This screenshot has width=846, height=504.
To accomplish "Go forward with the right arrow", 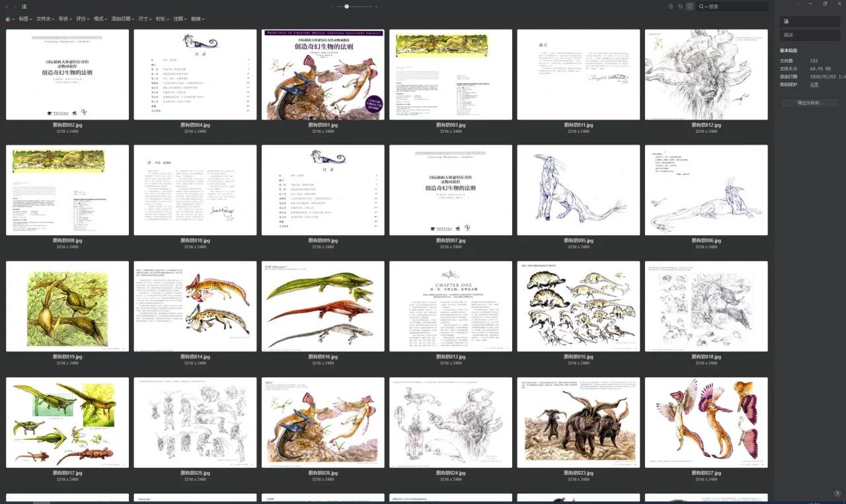I will pos(15,6).
